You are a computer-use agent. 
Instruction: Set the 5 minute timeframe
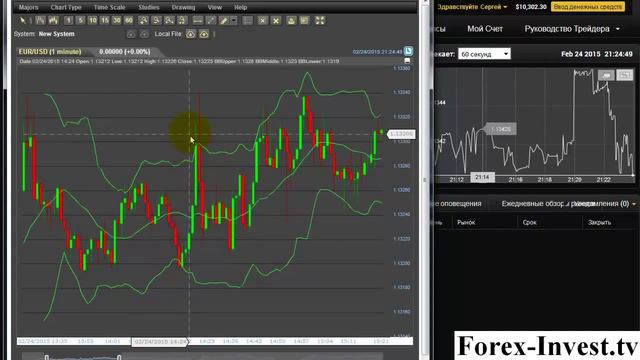(x=81, y=20)
